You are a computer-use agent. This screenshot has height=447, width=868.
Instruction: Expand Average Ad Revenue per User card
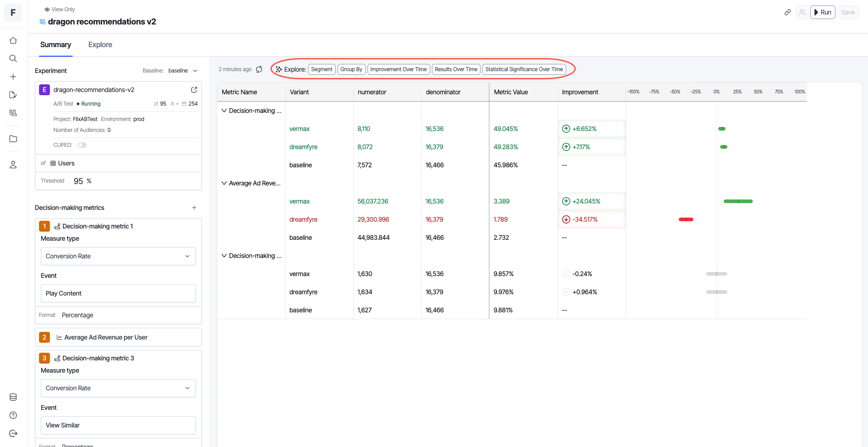pos(118,337)
